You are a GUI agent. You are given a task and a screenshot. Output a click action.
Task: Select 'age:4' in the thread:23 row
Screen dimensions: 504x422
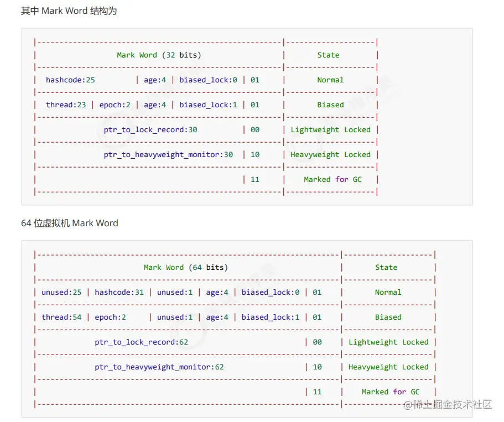coord(155,105)
